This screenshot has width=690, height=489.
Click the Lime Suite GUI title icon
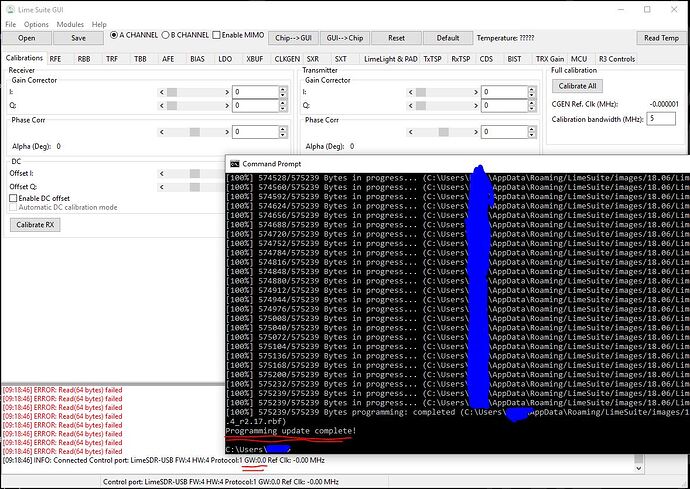pyautogui.click(x=11, y=9)
